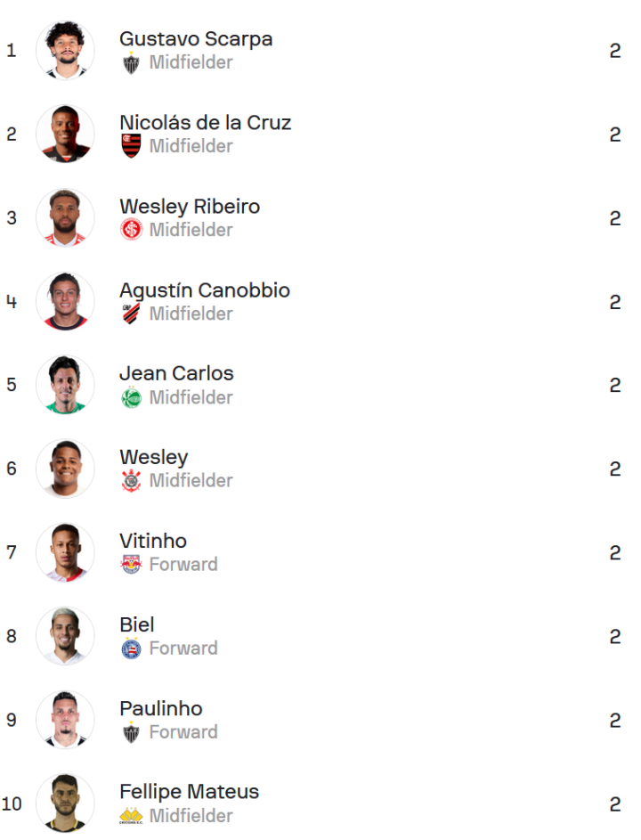641x840 pixels.
Task: Open Jean Carlos player profile name
Action: [176, 373]
